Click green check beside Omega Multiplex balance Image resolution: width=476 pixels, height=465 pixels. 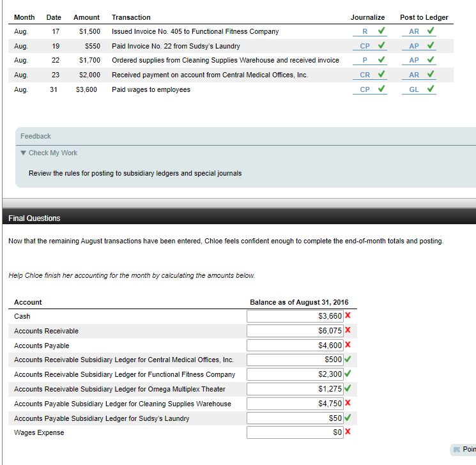click(348, 388)
